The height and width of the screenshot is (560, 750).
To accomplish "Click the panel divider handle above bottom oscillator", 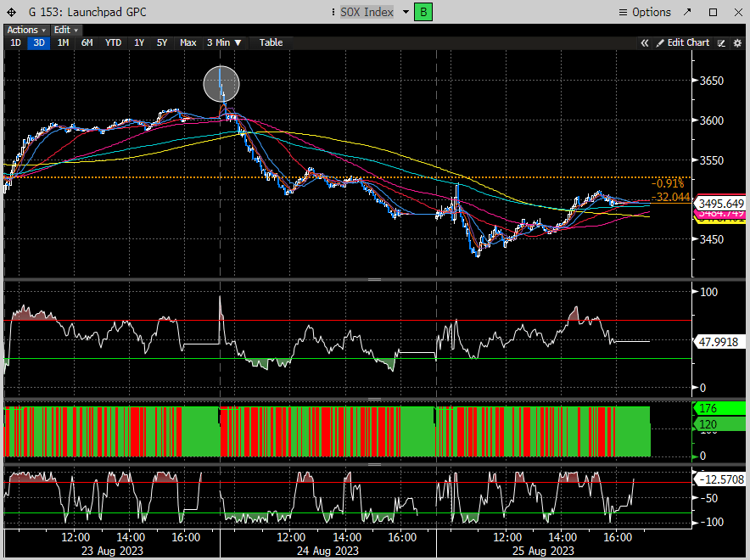I will (x=374, y=464).
